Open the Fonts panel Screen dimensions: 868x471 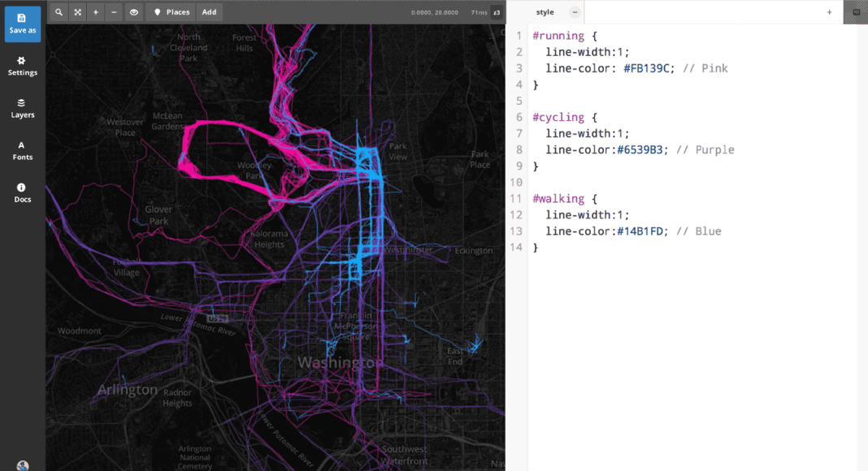[22, 150]
